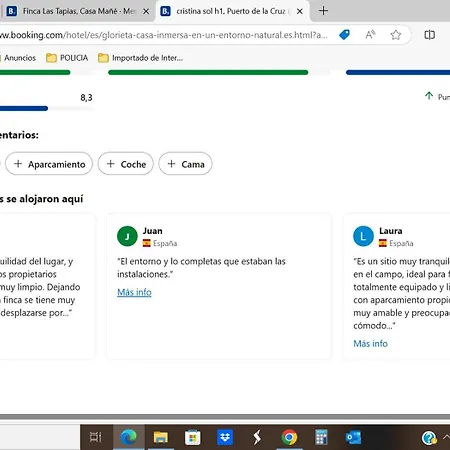Screen dimensions: 450x450
Task: Toggle the Aparcamiento topic filter
Action: pyautogui.click(x=49, y=164)
